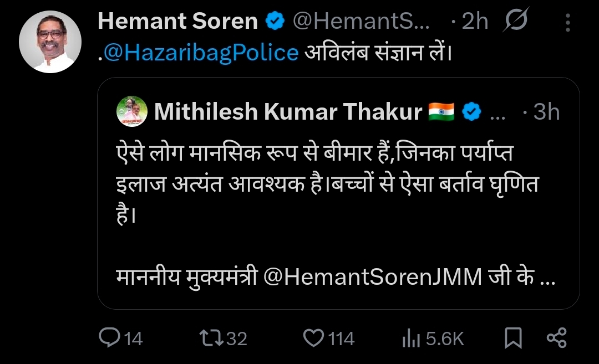Repost using the retweet icon
The height and width of the screenshot is (364, 599).
pos(213,338)
